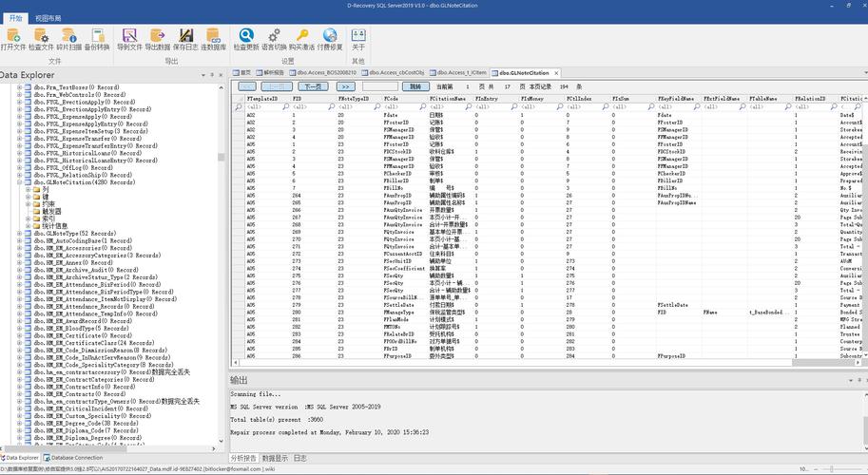Expand the dbo.GLNoteType table node
The height and width of the screenshot is (475, 868).
(19, 234)
